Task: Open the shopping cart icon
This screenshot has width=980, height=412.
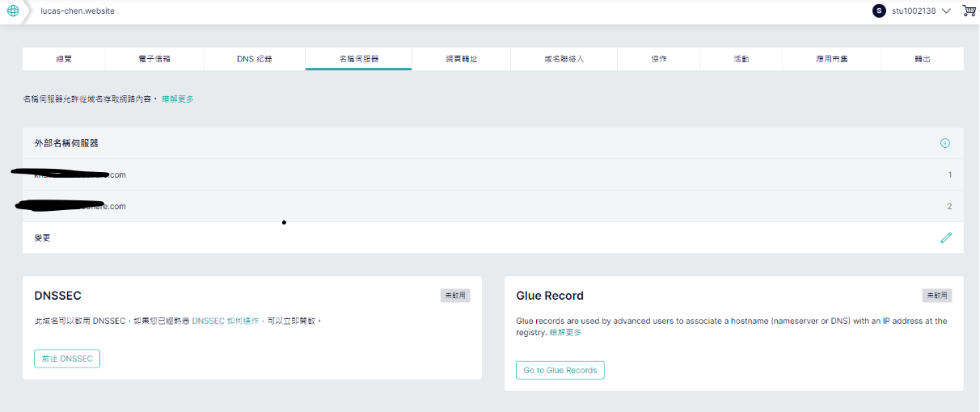Action: (969, 11)
